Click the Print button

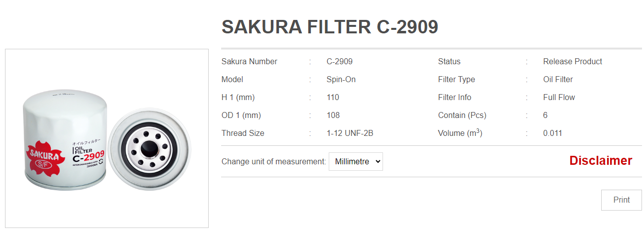621,200
